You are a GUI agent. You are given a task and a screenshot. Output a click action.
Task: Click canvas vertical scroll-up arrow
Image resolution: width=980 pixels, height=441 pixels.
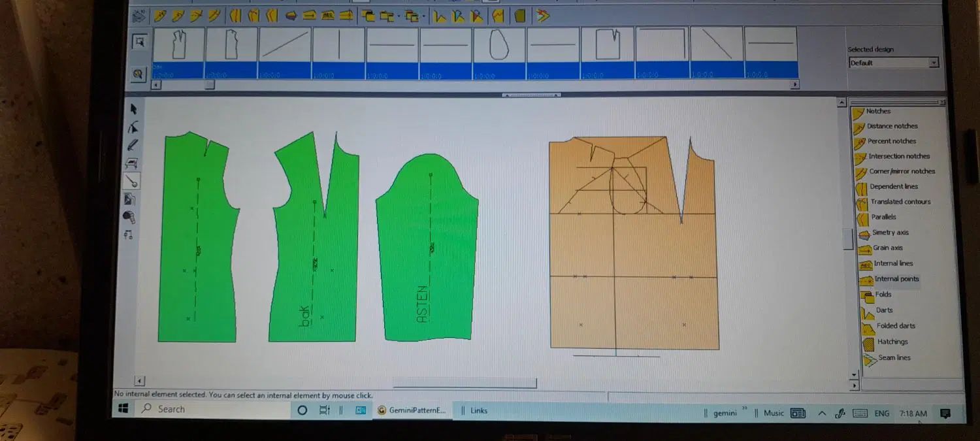(843, 103)
